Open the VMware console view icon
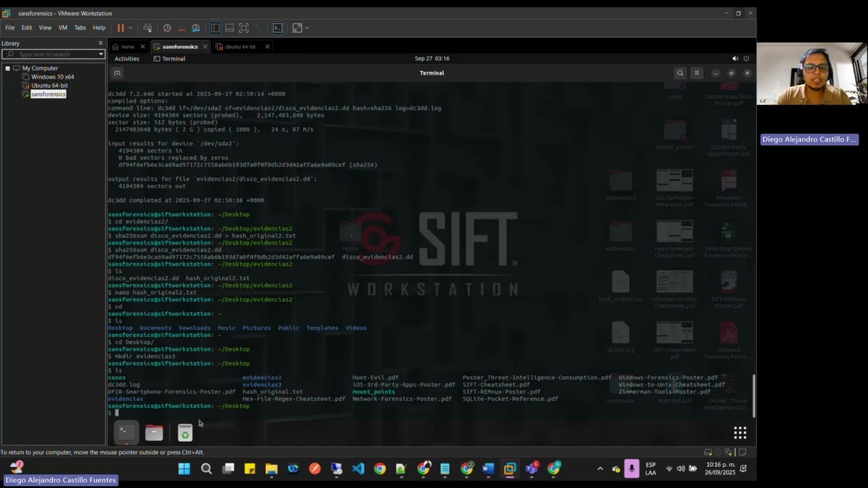 [277, 28]
